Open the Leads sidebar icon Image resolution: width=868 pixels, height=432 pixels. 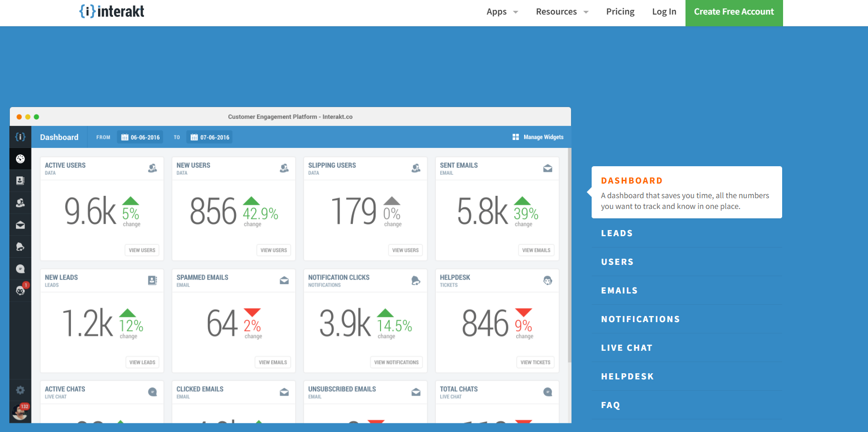(20, 181)
